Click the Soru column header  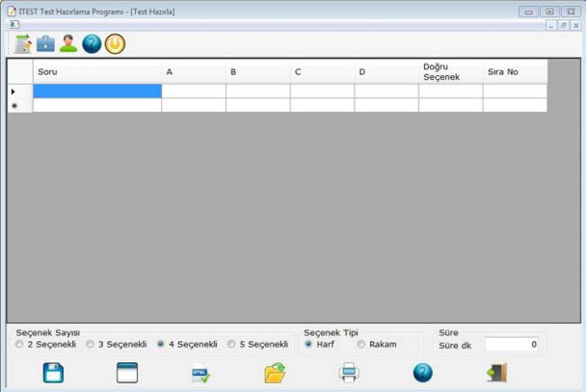click(x=96, y=72)
